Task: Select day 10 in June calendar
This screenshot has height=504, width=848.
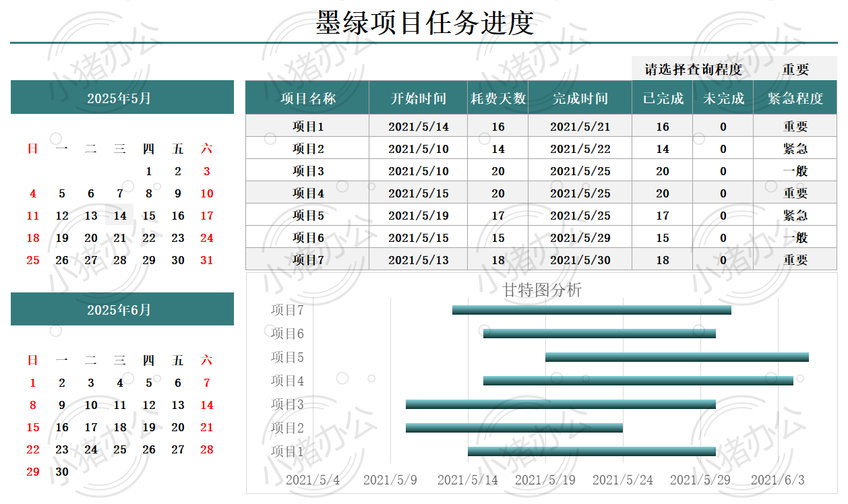Action: click(x=91, y=405)
